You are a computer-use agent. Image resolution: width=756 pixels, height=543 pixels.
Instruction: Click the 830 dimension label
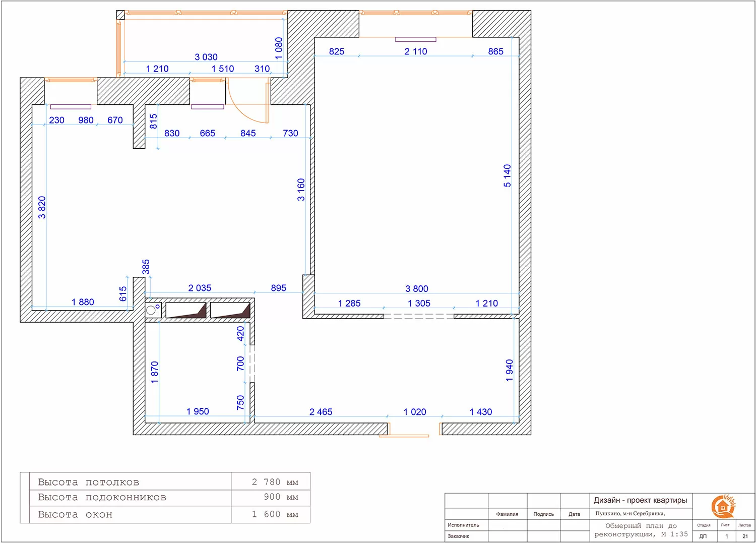172,133
